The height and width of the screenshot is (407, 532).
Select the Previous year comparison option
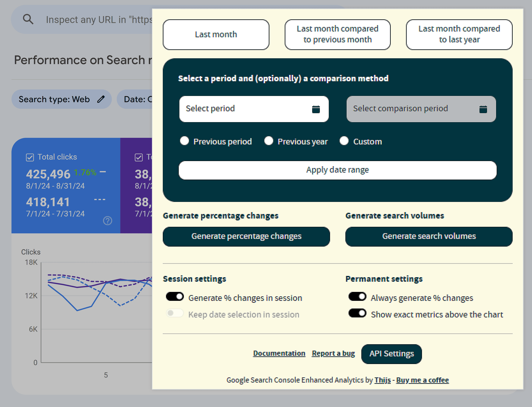[x=269, y=141]
